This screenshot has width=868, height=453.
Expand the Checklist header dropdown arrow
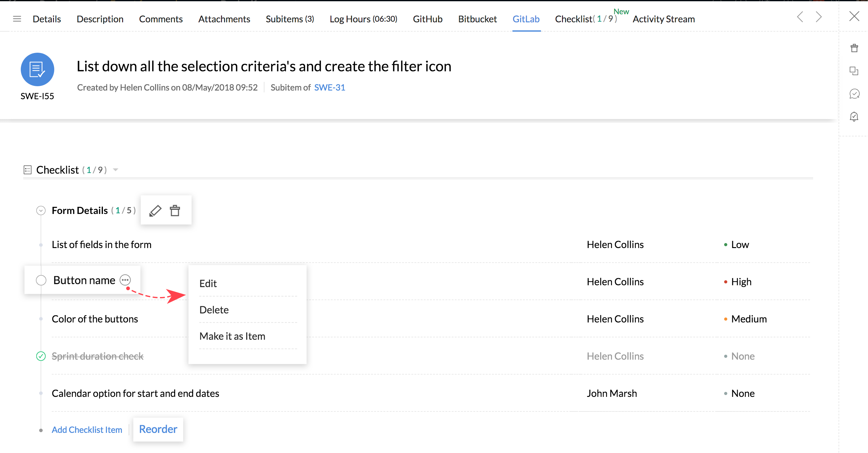(x=116, y=170)
